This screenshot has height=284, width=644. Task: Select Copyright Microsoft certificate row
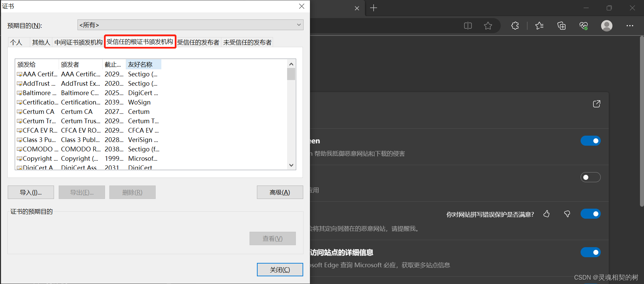(89, 158)
